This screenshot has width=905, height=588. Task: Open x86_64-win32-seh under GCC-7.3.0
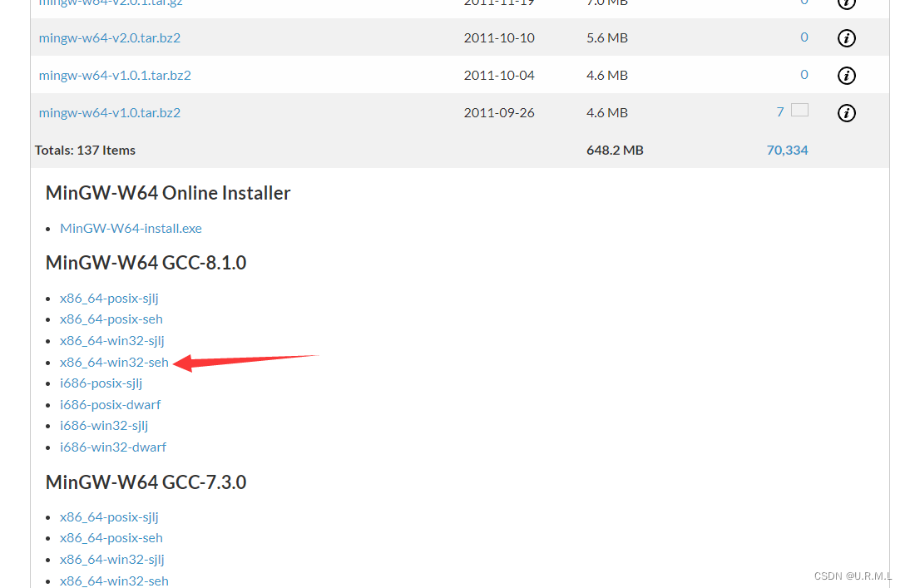(114, 581)
